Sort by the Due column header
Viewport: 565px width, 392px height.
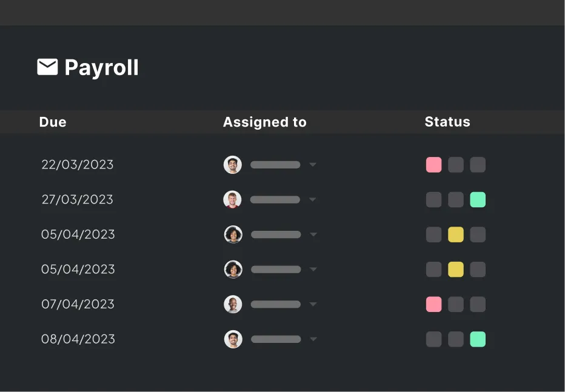point(53,122)
